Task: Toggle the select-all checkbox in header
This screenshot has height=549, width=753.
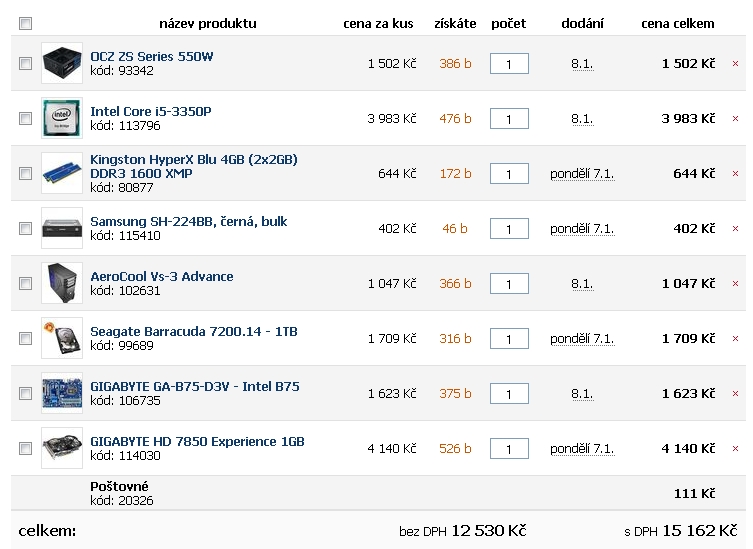Action: [x=25, y=23]
